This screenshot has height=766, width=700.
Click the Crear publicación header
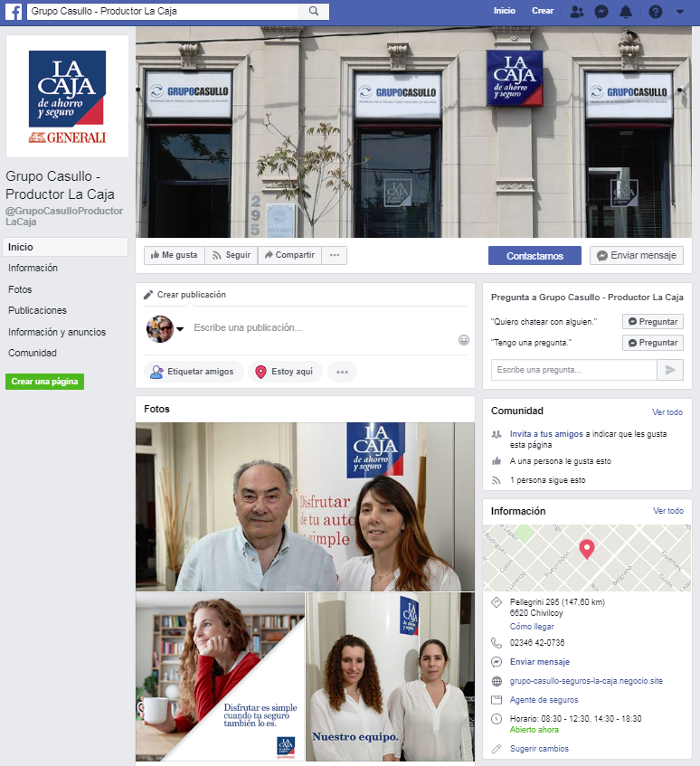click(184, 295)
